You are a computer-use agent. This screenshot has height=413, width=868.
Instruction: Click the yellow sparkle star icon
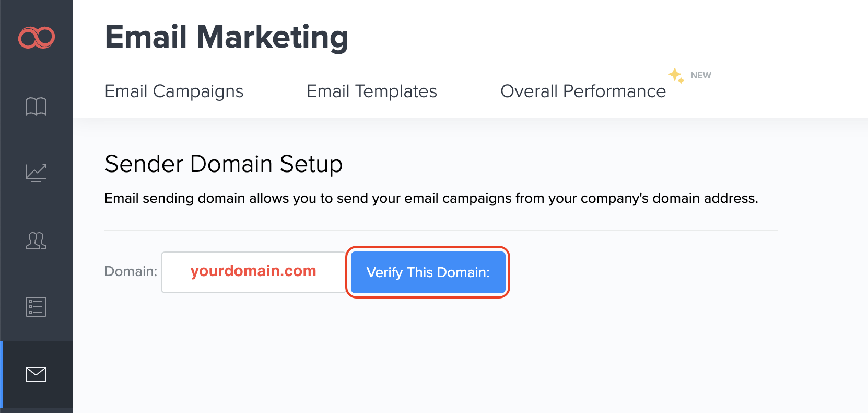[676, 76]
